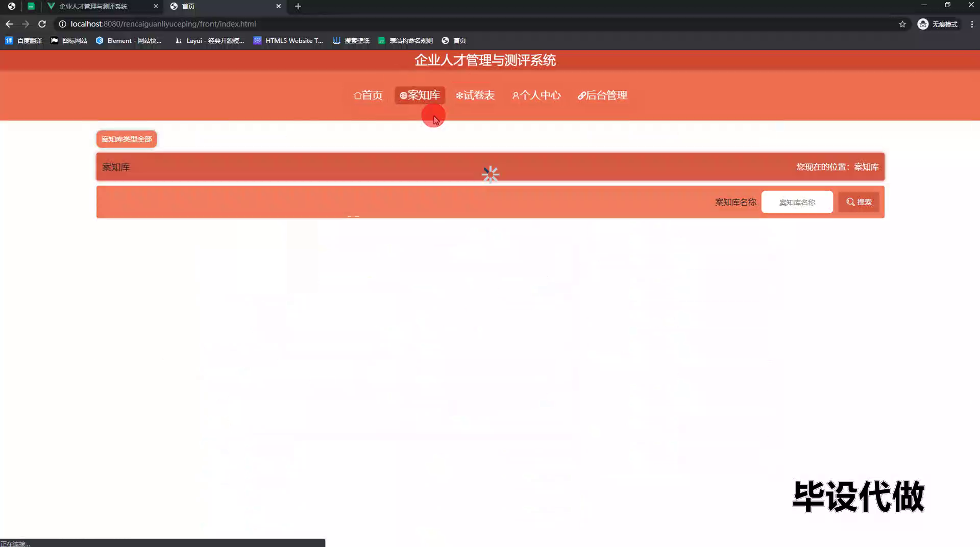Open the 首页 bookmark in bookmarks bar
Screen dimensions: 980x547
pyautogui.click(x=454, y=40)
